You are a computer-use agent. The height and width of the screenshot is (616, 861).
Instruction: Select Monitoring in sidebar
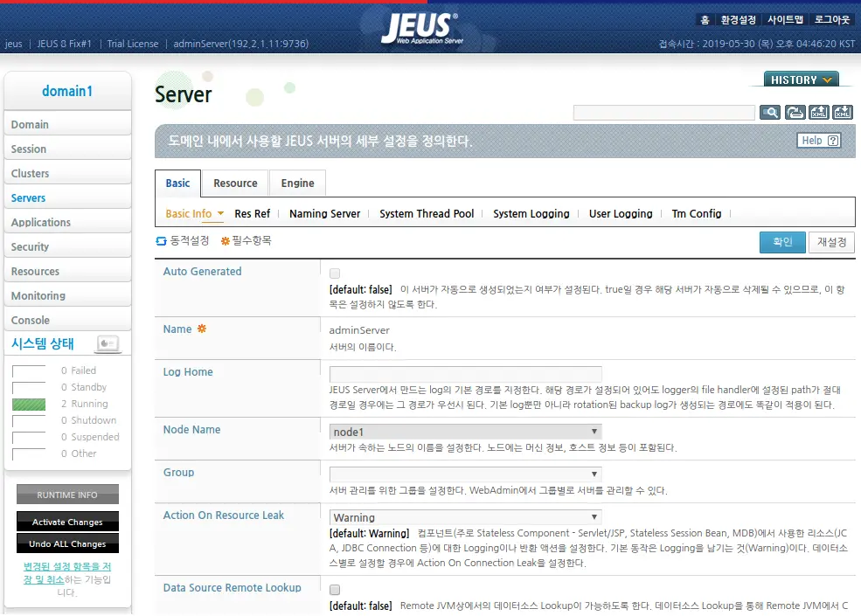tap(67, 295)
